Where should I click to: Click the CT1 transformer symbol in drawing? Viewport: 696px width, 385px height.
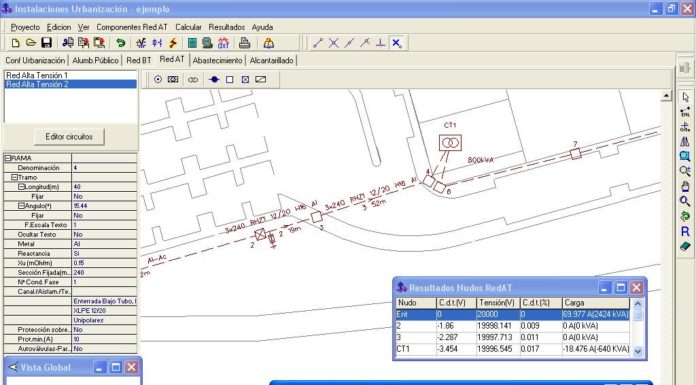450,143
